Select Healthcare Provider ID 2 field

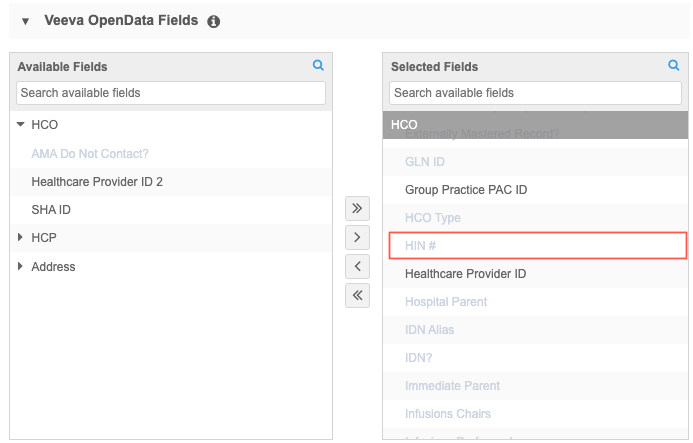pos(97,182)
